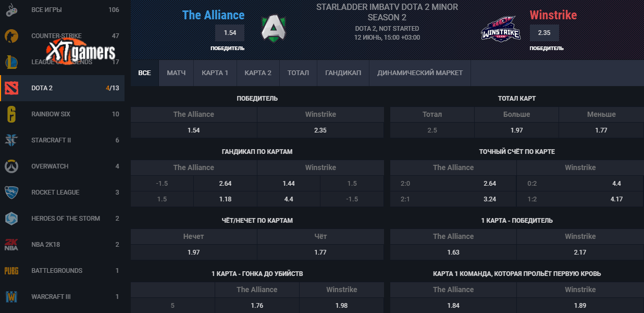Pick exact score 2:1 at 3.24
This screenshot has height=313, width=644.
click(x=453, y=199)
